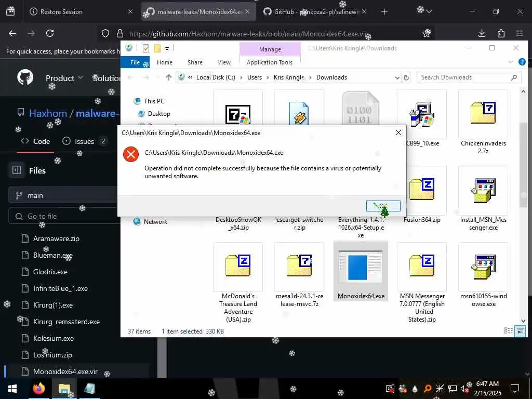Bookmark this page with star icon
This screenshot has height=399, width=532.
click(427, 33)
